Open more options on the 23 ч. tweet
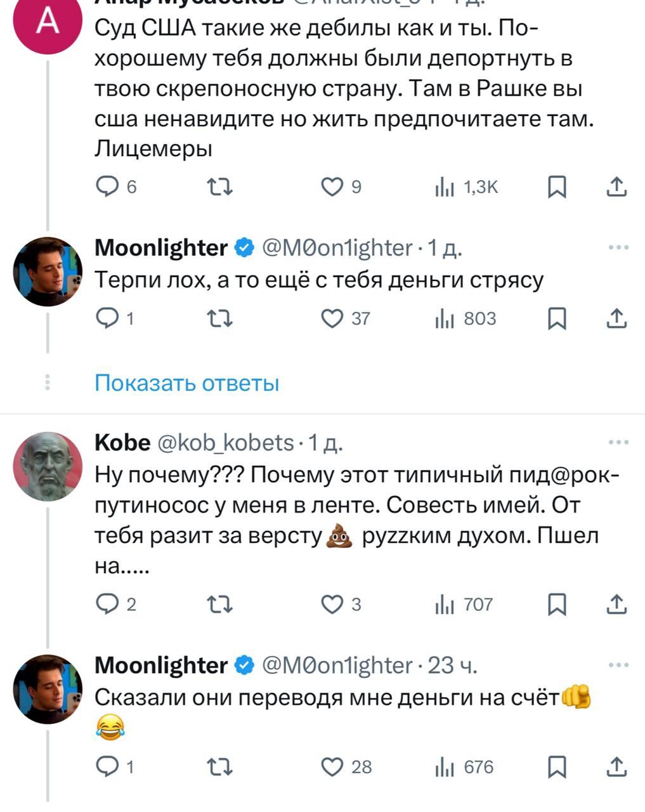The height and width of the screenshot is (812, 645). click(618, 665)
